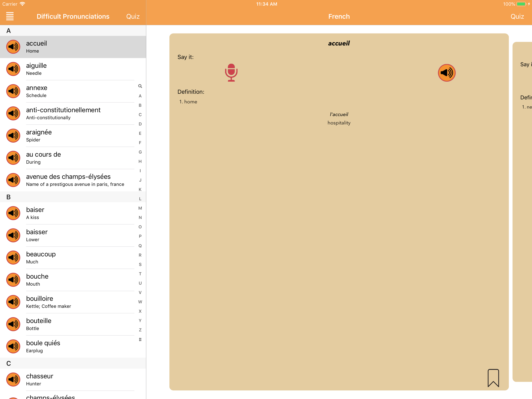Viewport: 532px width, 399px height.
Task: Select the au cours de entry
Action: tap(73, 158)
